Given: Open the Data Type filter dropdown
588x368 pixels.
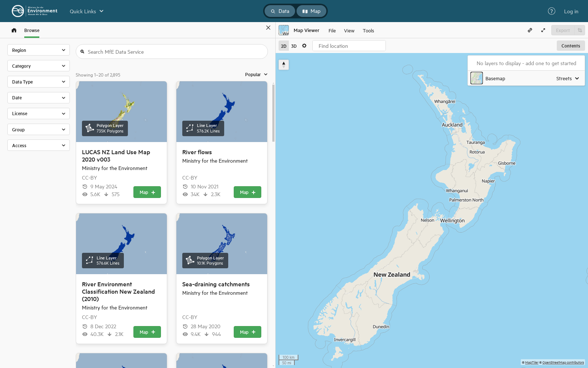Looking at the screenshot, I should [x=39, y=82].
